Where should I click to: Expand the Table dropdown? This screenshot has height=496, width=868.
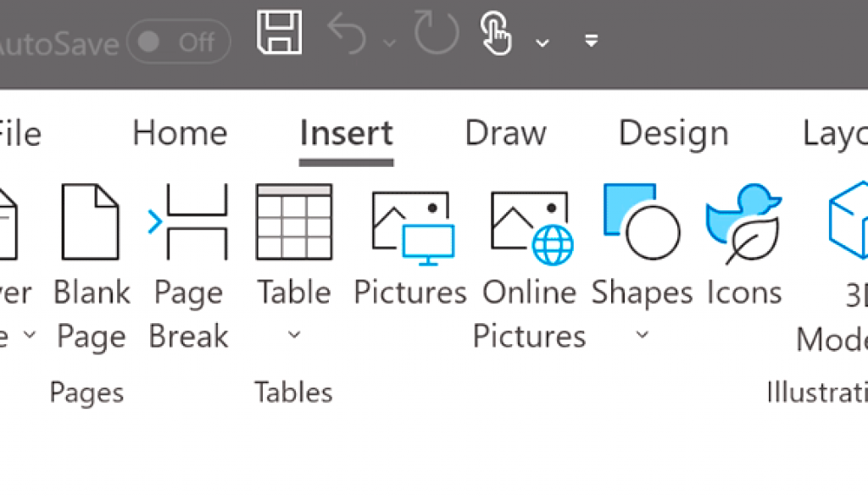tap(294, 334)
